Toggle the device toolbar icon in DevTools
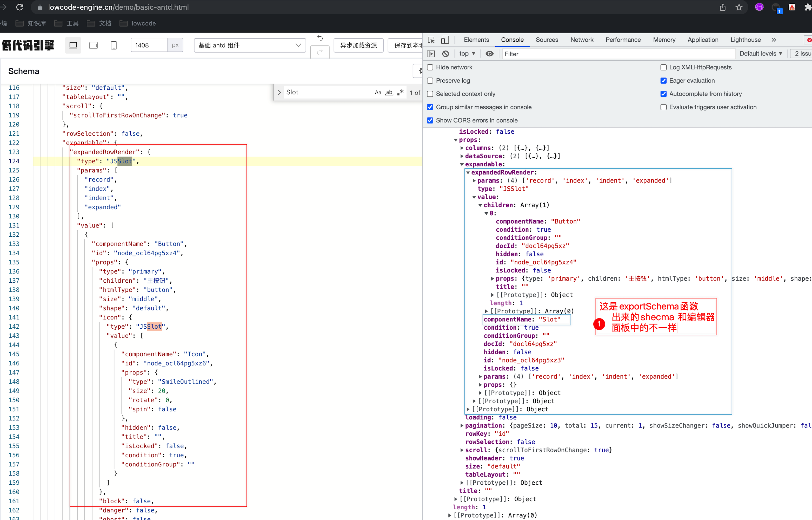Viewport: 812px width, 520px height. click(445, 40)
